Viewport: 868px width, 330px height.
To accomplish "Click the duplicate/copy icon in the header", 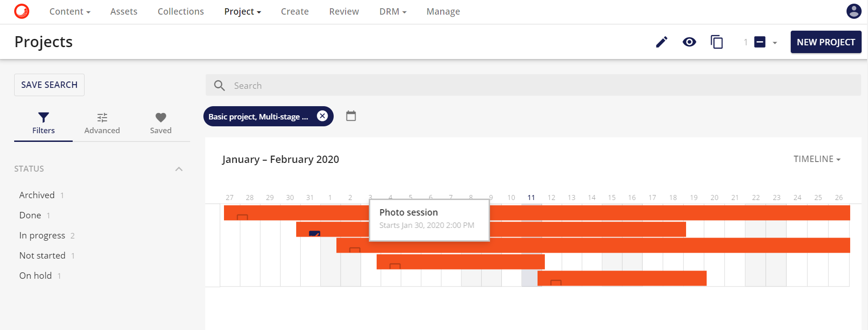I will click(717, 42).
